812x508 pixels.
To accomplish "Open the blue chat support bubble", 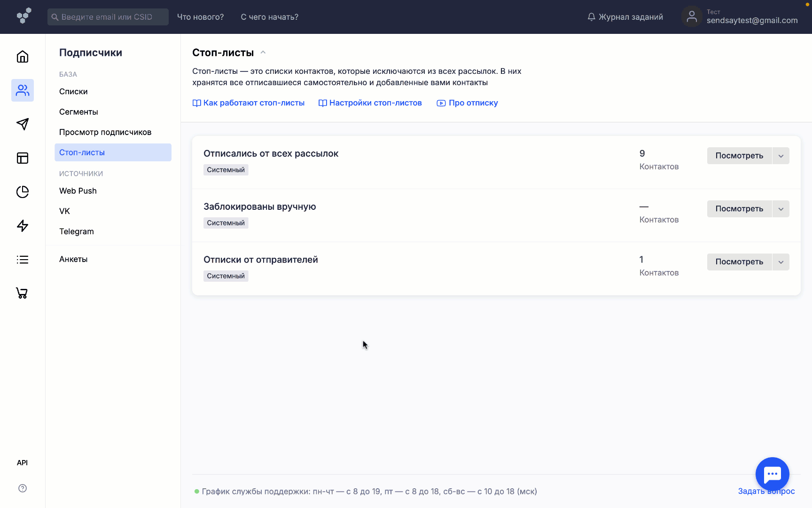I will point(772,474).
